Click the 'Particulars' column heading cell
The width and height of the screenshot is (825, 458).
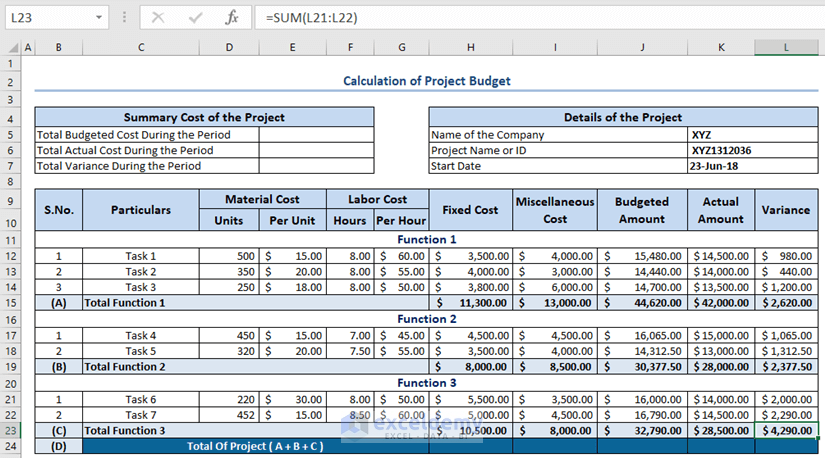click(141, 210)
